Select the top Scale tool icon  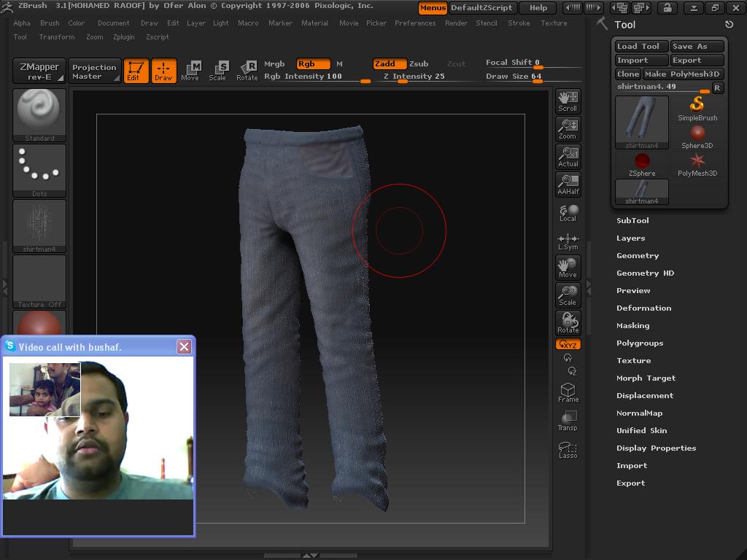tap(217, 71)
